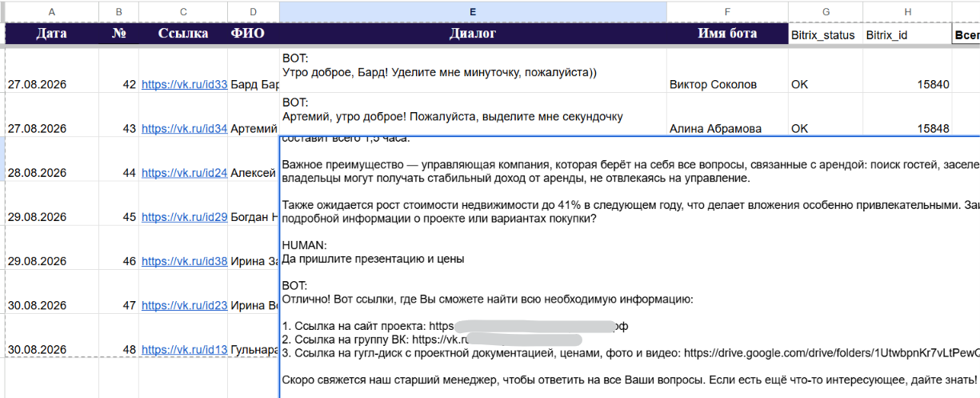
Task: Click the Дата header cell
Action: pos(52,34)
